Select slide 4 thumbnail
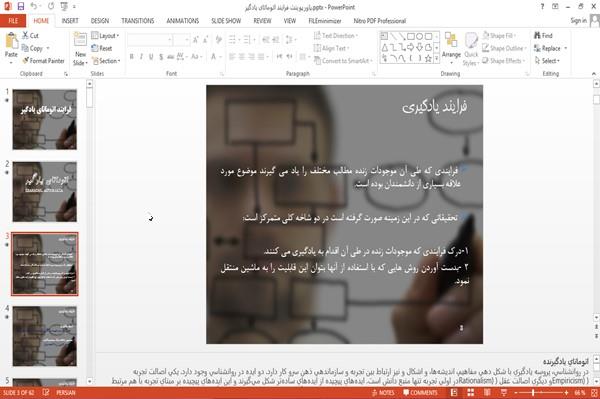Viewport: 600px width, 399px height. pos(45,336)
